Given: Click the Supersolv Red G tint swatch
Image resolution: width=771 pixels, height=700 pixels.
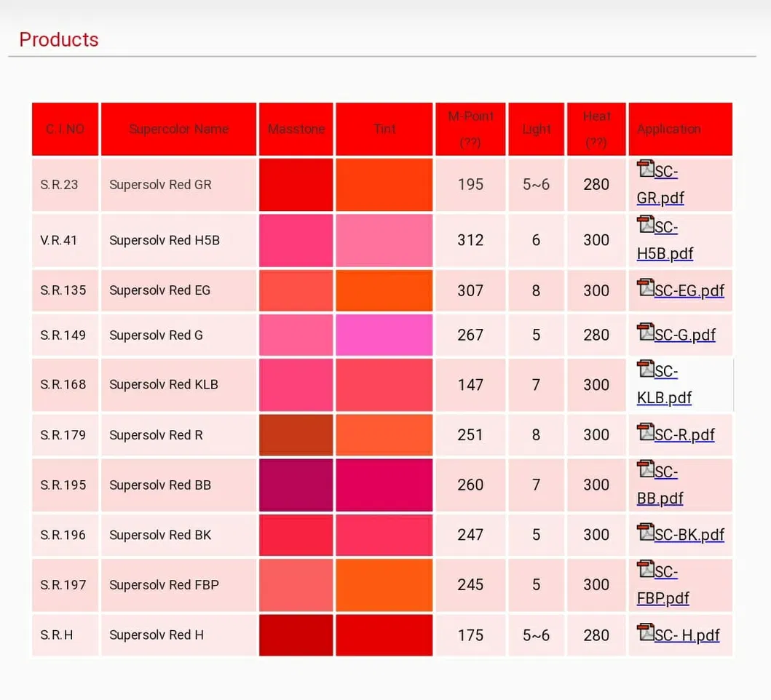Looking at the screenshot, I should point(384,335).
